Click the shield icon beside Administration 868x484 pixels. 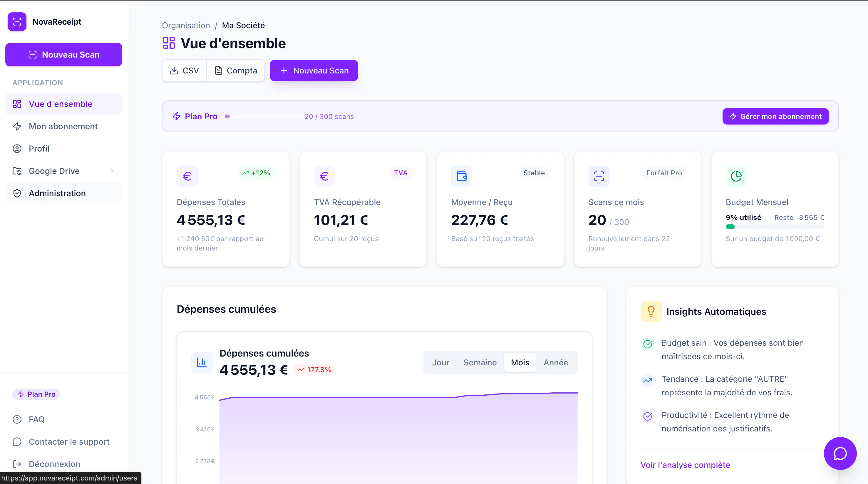pos(17,193)
